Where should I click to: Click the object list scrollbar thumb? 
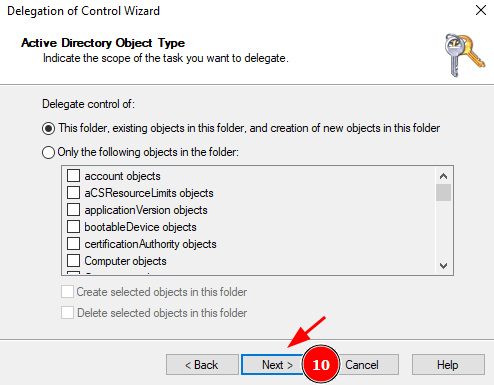point(443,192)
